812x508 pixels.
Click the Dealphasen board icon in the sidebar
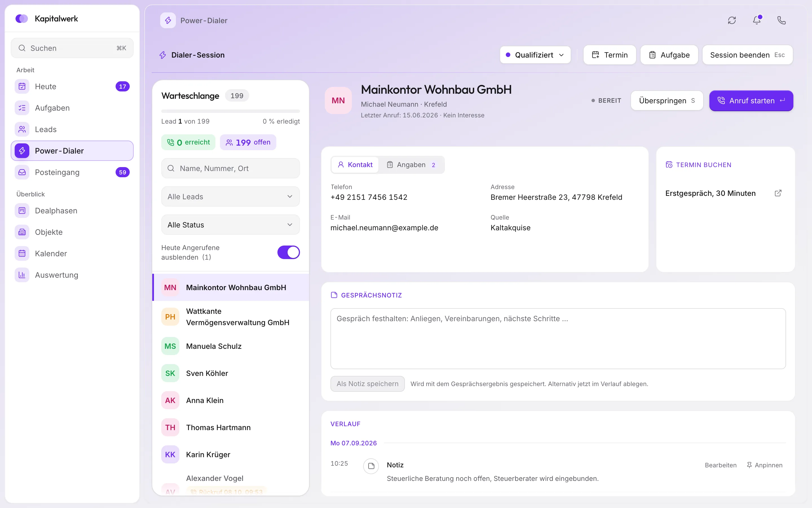[x=22, y=211]
